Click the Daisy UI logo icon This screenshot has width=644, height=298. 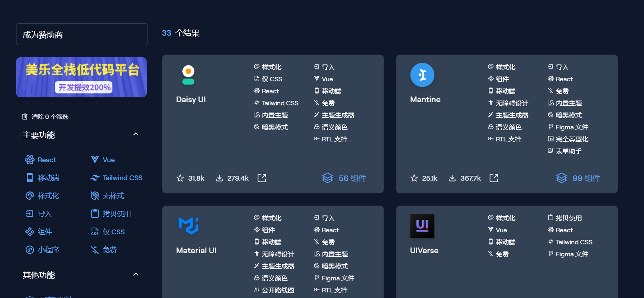(188, 75)
